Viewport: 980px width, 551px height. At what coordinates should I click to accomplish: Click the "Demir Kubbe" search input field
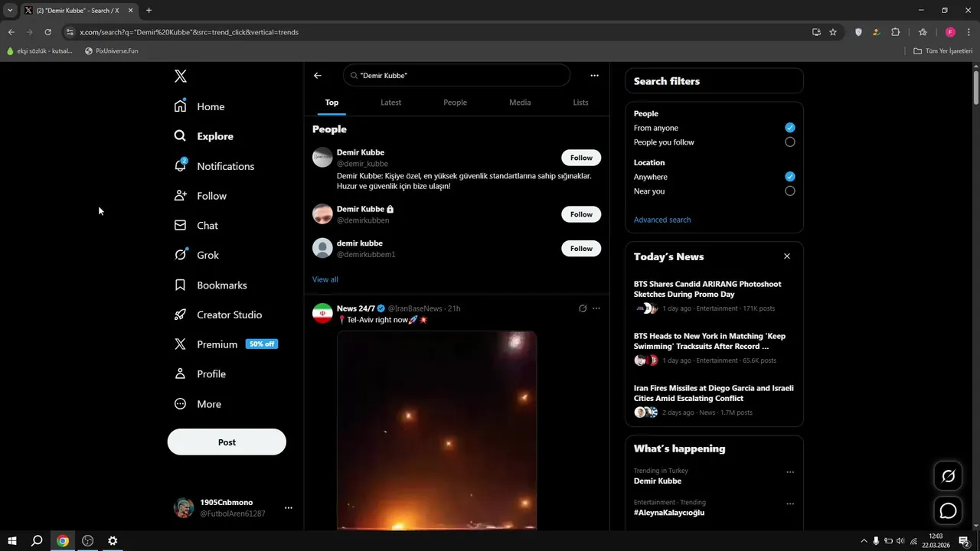click(457, 76)
